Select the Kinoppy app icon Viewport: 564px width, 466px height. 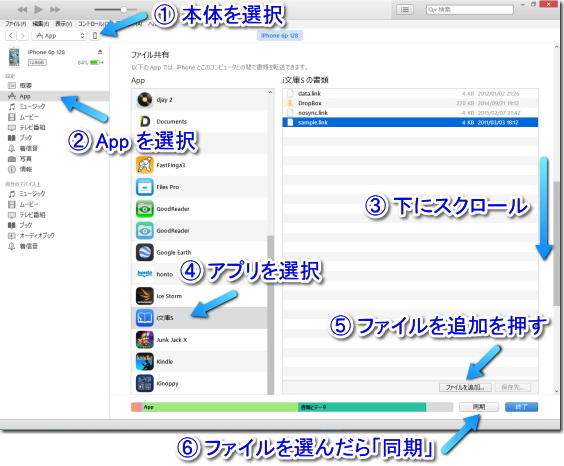145,383
